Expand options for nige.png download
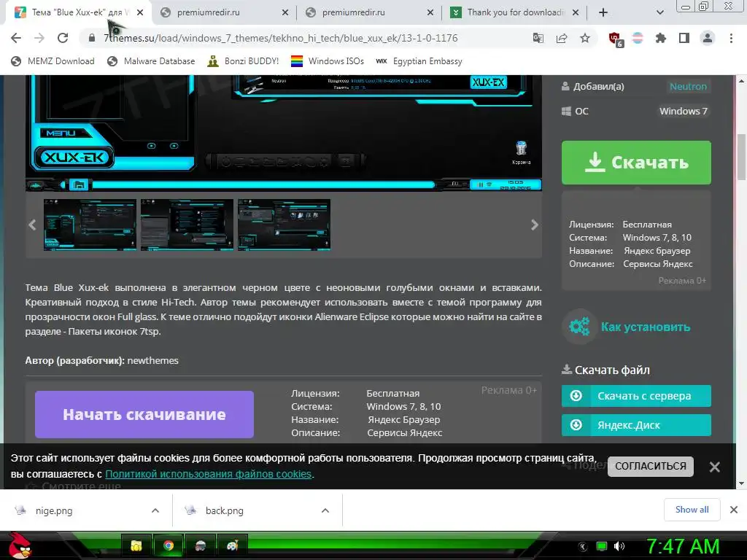 (x=155, y=510)
